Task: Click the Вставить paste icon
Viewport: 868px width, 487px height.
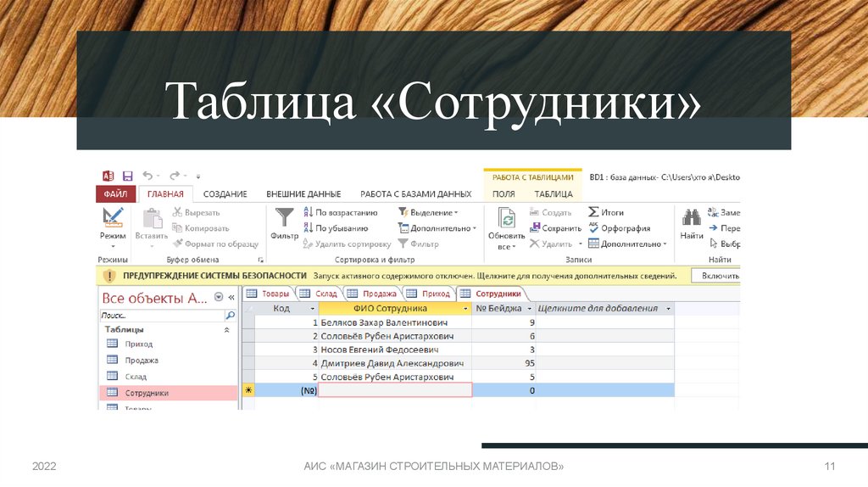Action: pyautogui.click(x=152, y=218)
